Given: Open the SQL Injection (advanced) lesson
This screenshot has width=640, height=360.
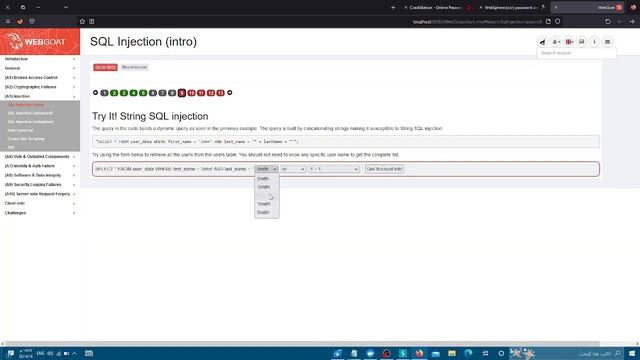Looking at the screenshot, I should pyautogui.click(x=30, y=113).
